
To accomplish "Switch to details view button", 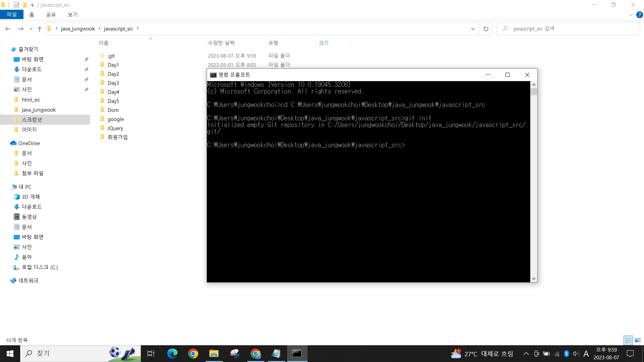I will 628,340.
